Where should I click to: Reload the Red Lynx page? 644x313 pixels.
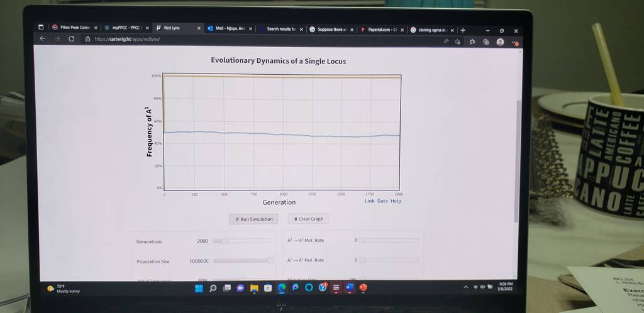(72, 39)
